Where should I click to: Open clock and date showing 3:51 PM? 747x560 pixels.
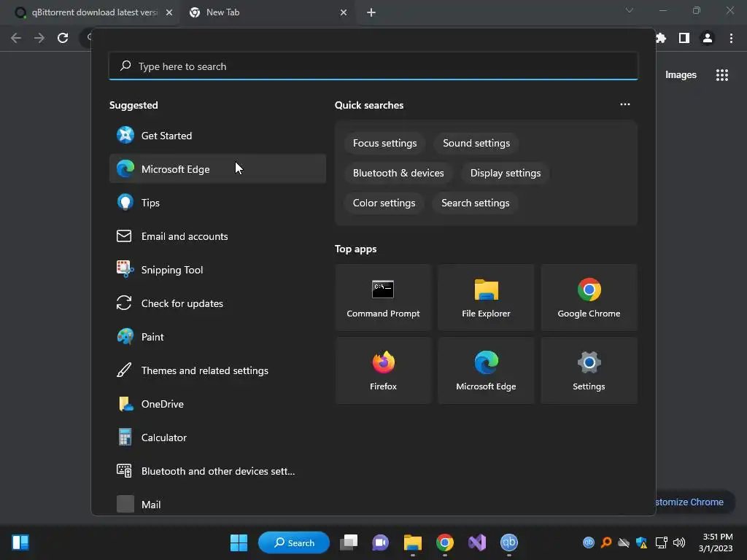(716, 542)
